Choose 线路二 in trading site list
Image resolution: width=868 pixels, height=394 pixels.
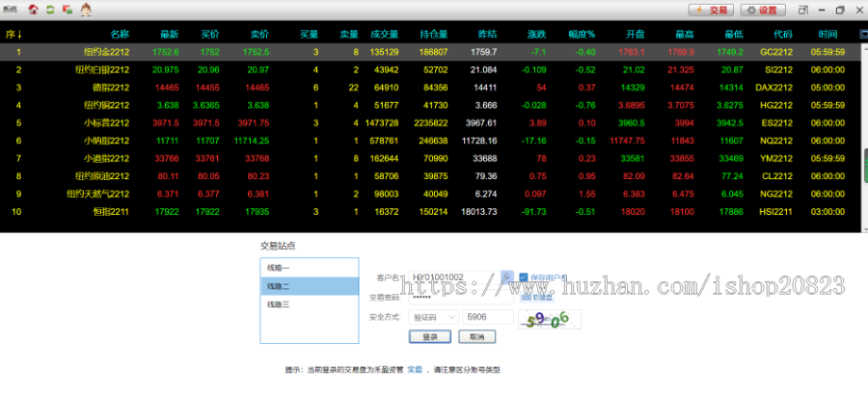[310, 286]
